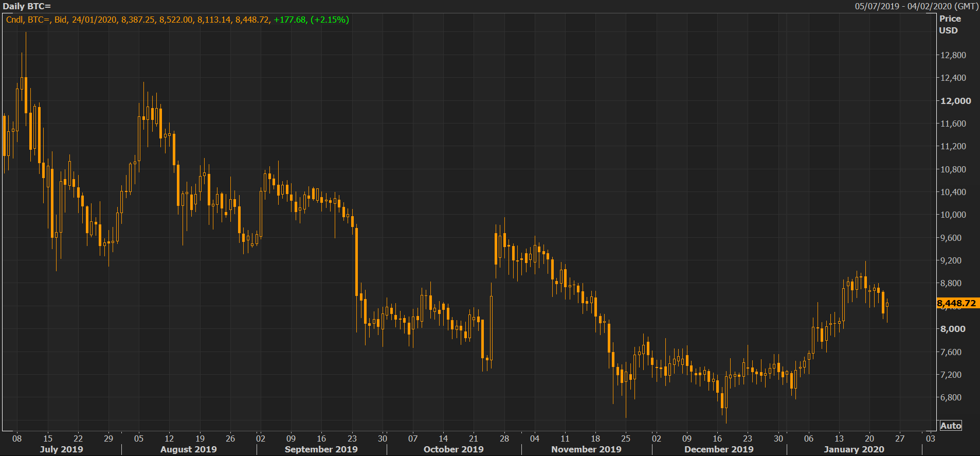Click the 30 December date tick label
This screenshot has height=456, width=980.
pyautogui.click(x=778, y=439)
